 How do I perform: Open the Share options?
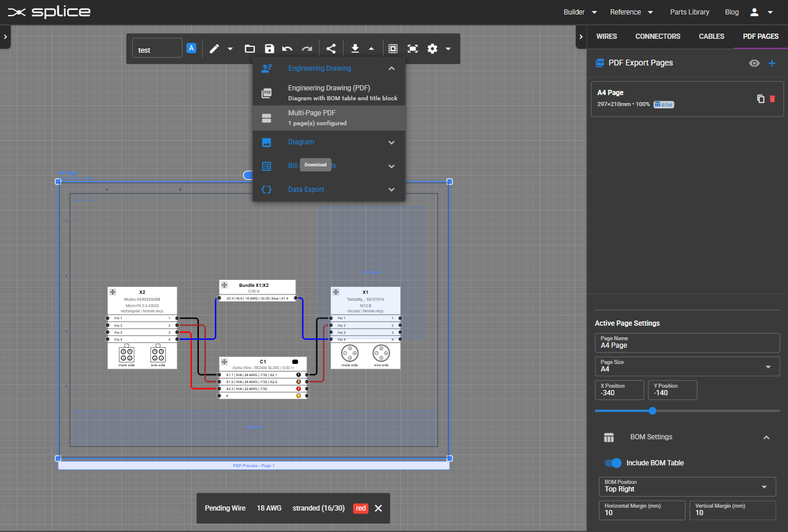click(331, 49)
